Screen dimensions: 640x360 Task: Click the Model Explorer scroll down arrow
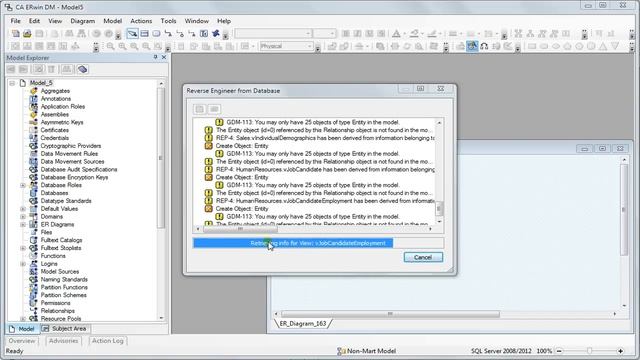[161, 318]
